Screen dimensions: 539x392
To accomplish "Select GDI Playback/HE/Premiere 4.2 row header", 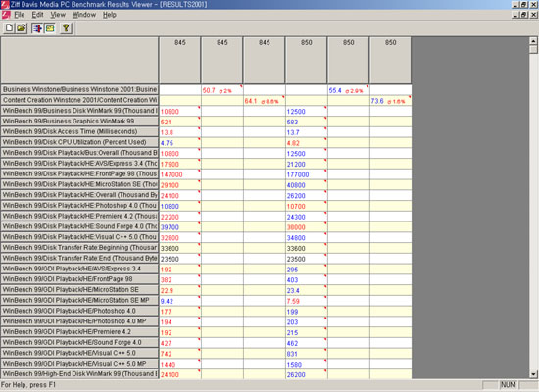I will pos(79,332).
